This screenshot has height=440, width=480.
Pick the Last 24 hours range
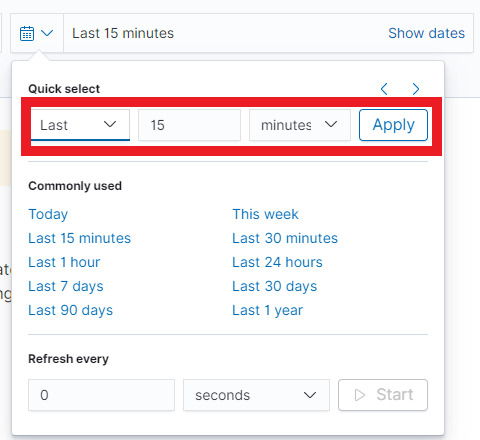click(x=277, y=262)
